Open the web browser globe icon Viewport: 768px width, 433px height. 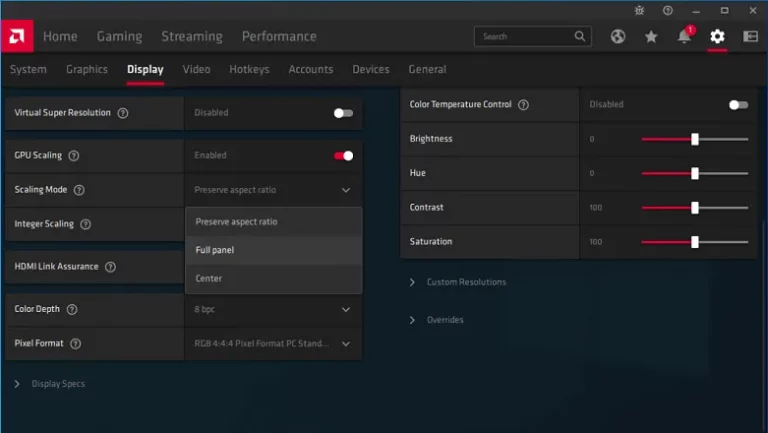pyautogui.click(x=618, y=36)
